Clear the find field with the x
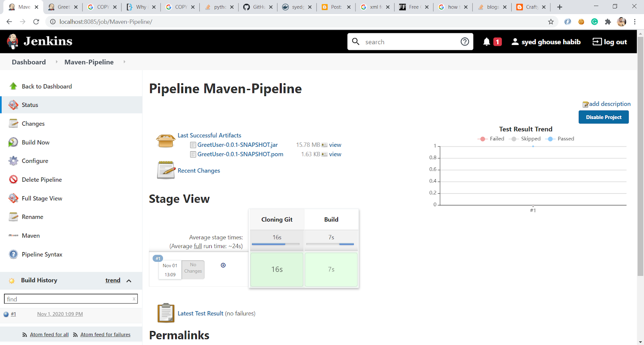 pyautogui.click(x=134, y=299)
